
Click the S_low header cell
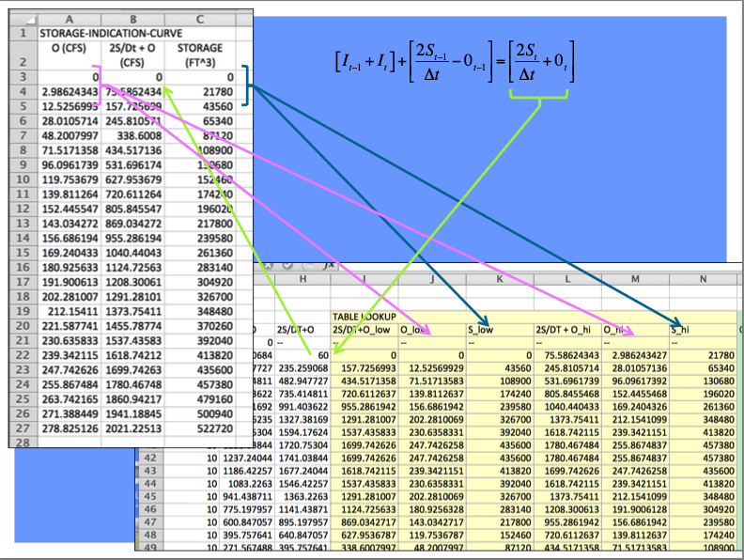(x=500, y=330)
